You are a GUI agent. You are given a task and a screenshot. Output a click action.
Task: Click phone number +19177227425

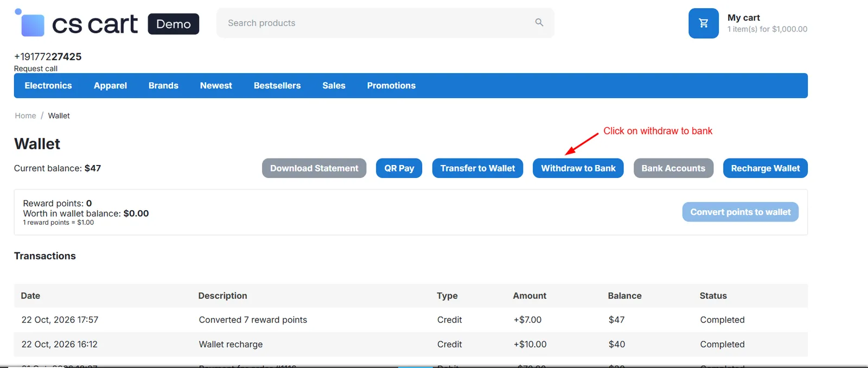(x=48, y=56)
